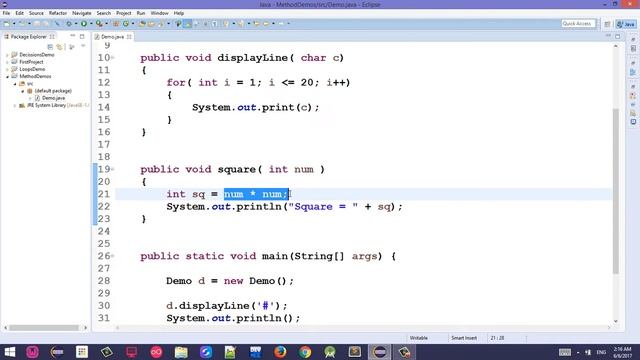The height and width of the screenshot is (360, 640).
Task: Open the Source menu
Action: (x=36, y=13)
